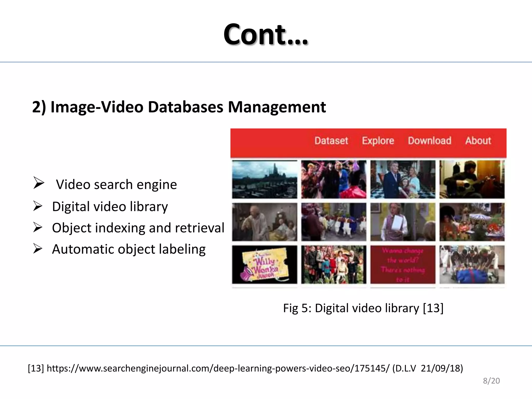Click the 'Cont...' slide title
This screenshot has width=532, height=399.
coord(266,34)
